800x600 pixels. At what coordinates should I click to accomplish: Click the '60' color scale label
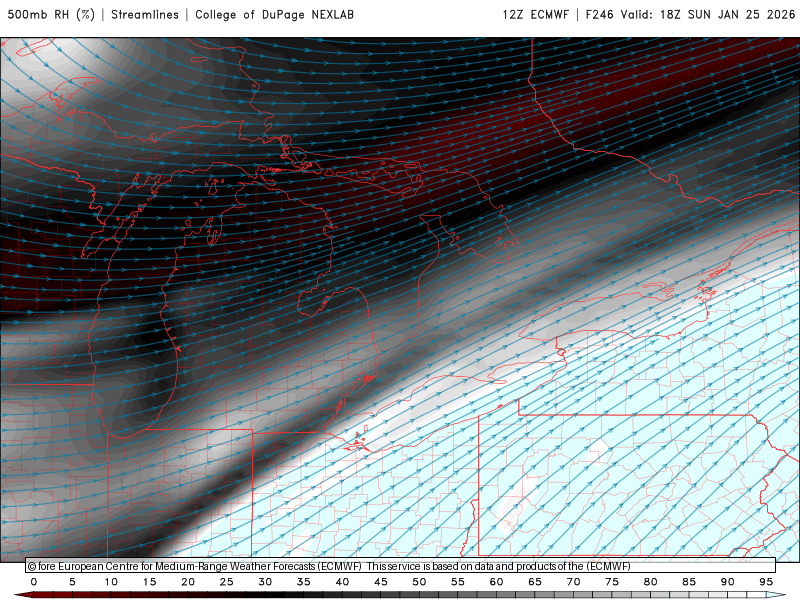(x=496, y=582)
